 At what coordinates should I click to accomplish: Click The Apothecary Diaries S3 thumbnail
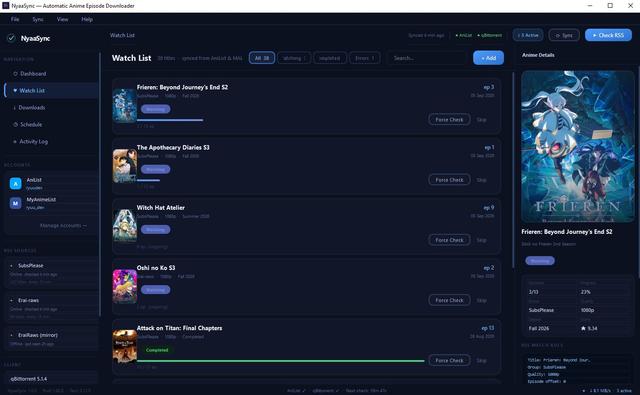124,166
